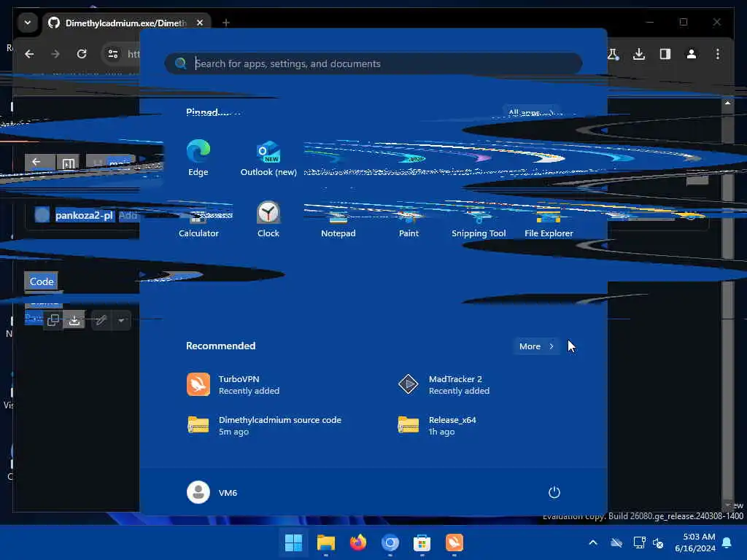
Task: Open Snipping Tool from pinned apps
Action: tap(479, 224)
